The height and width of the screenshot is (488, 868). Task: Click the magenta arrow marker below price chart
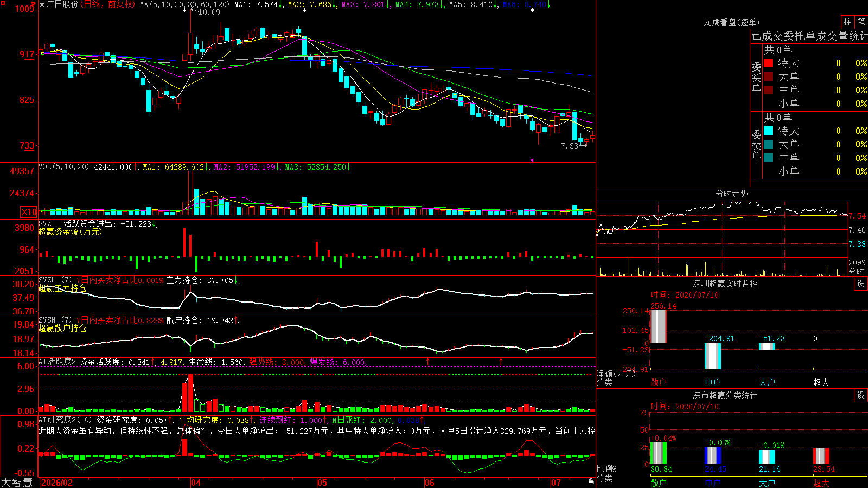coord(532,160)
